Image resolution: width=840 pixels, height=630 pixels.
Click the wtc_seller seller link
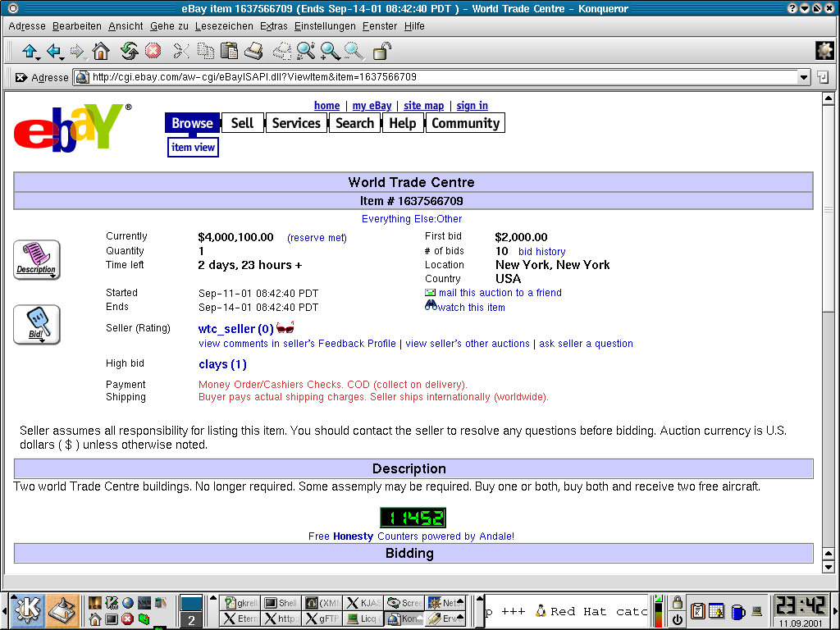(x=235, y=328)
